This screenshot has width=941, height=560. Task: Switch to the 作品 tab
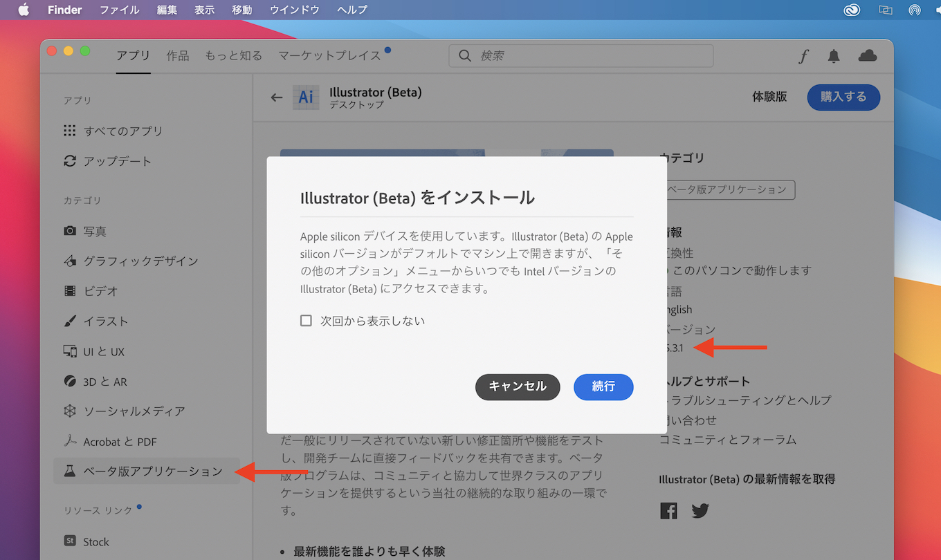tap(178, 55)
